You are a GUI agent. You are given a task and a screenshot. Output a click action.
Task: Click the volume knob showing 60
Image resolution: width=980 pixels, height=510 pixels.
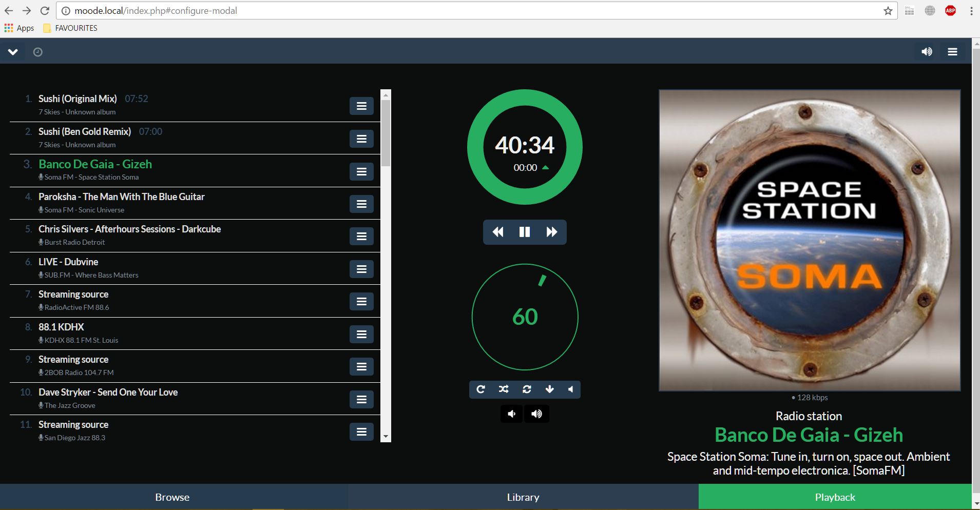[x=525, y=317]
